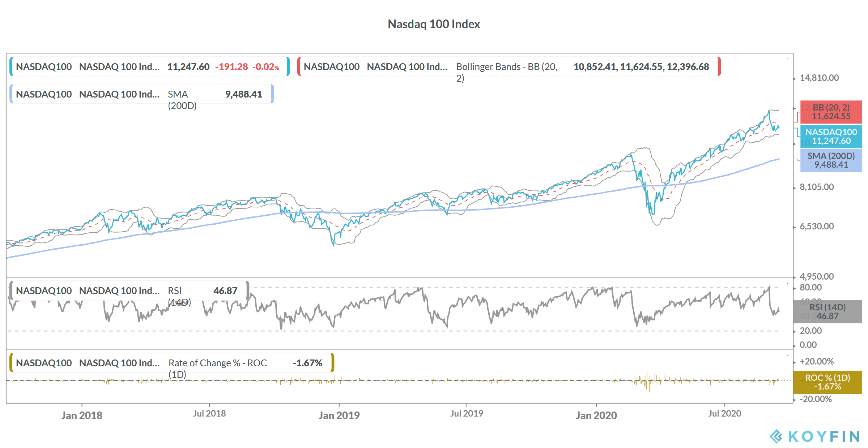Screen dimensions: 868x448
Task: Open the Rate of Change % ROC legend
Action: pyautogui.click(x=172, y=363)
